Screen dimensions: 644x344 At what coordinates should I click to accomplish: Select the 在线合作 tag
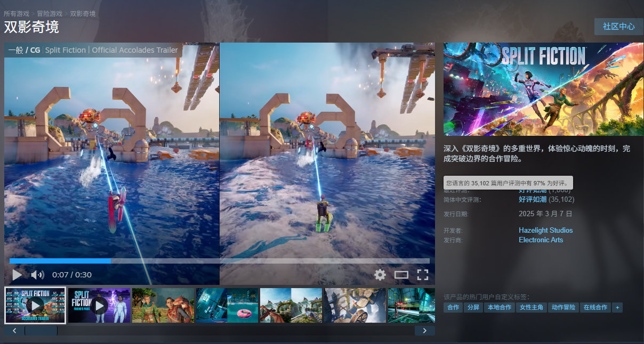click(x=595, y=308)
